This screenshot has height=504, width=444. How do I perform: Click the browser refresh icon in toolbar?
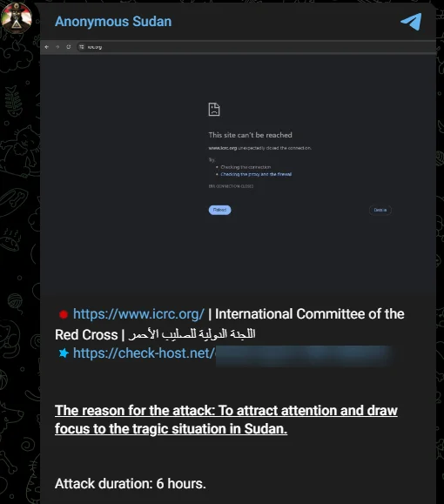69,47
